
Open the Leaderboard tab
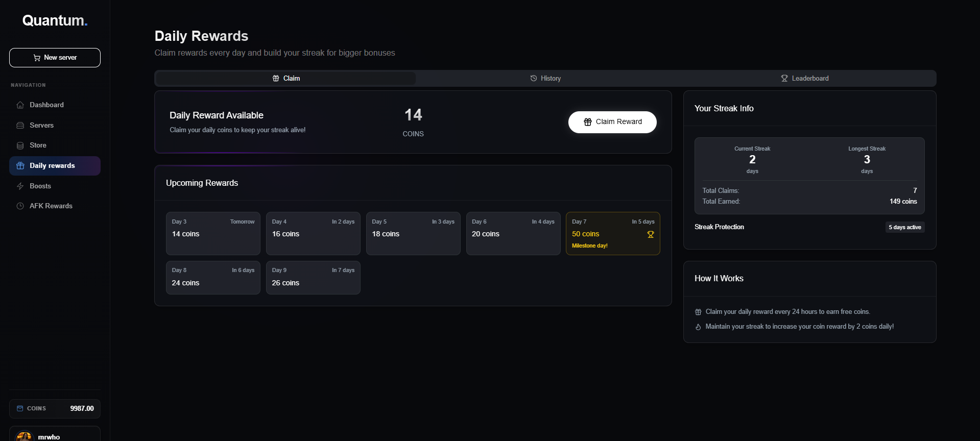(805, 79)
